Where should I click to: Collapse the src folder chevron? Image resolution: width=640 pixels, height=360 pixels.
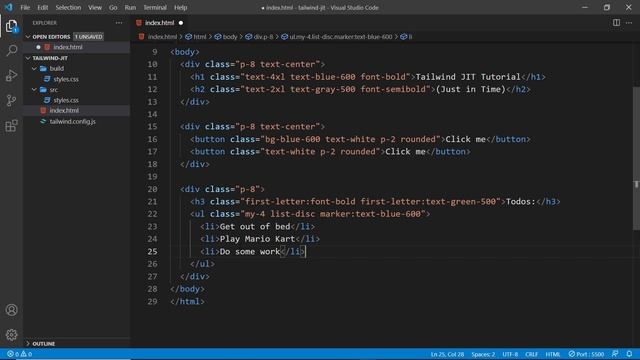click(x=34, y=89)
